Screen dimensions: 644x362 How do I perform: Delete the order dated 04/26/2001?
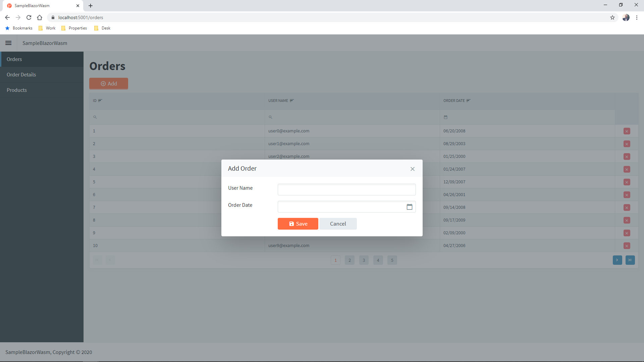pyautogui.click(x=627, y=195)
